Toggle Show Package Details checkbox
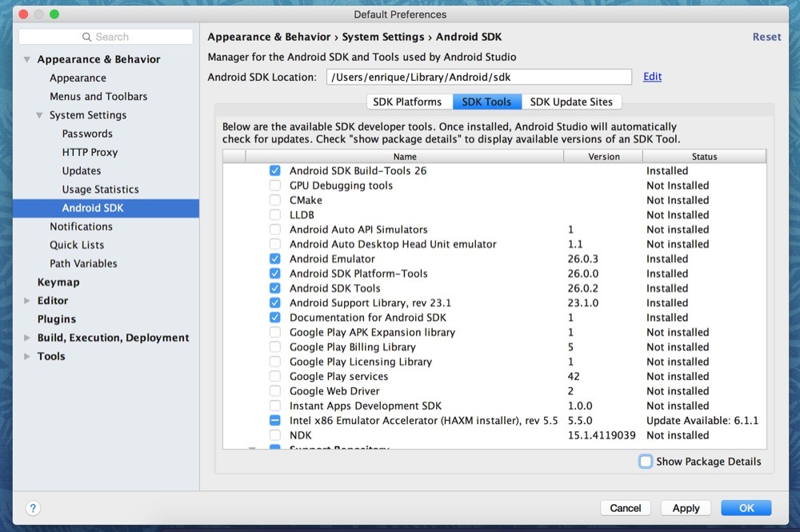Viewport: 800px width, 532px height. (646, 461)
